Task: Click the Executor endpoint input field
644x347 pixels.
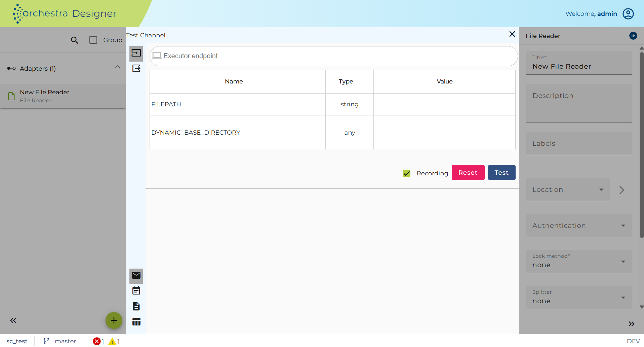Action: coord(333,56)
